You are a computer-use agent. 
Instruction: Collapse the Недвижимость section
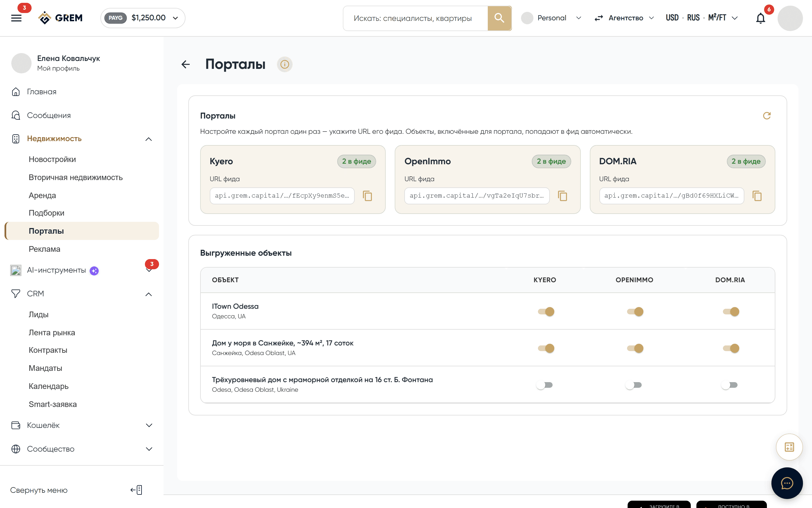pyautogui.click(x=149, y=139)
